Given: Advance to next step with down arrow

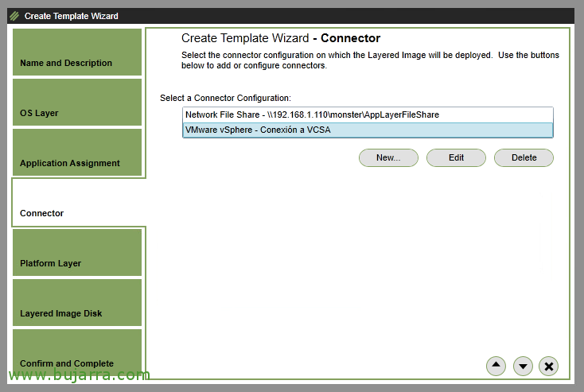Looking at the screenshot, I should [523, 366].
